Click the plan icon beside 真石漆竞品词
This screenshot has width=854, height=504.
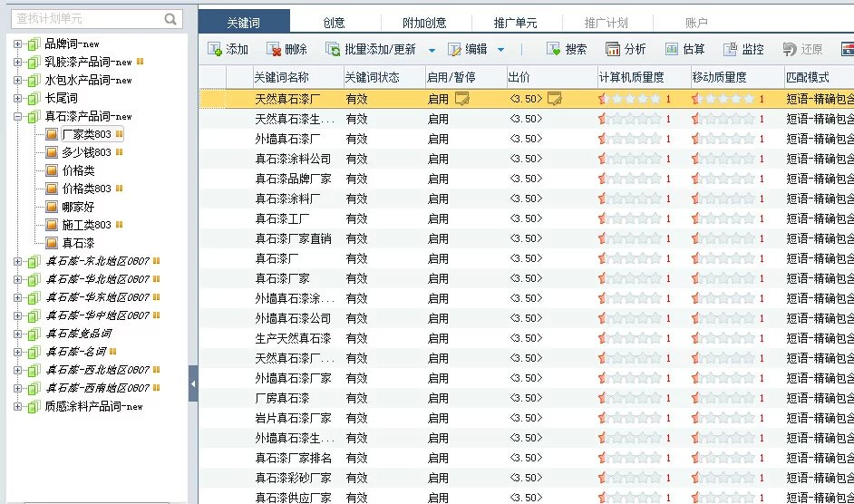click(x=34, y=334)
